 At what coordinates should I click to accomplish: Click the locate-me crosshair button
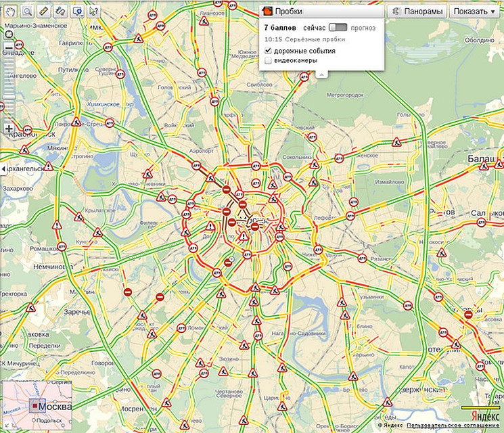(9, 34)
